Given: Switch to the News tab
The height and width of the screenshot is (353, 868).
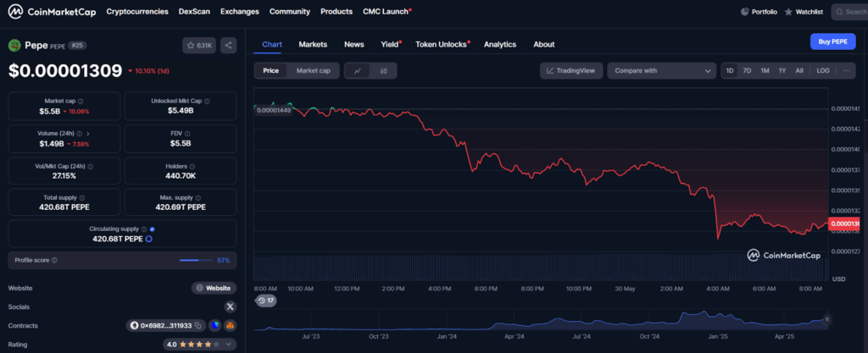Looking at the screenshot, I should (353, 44).
